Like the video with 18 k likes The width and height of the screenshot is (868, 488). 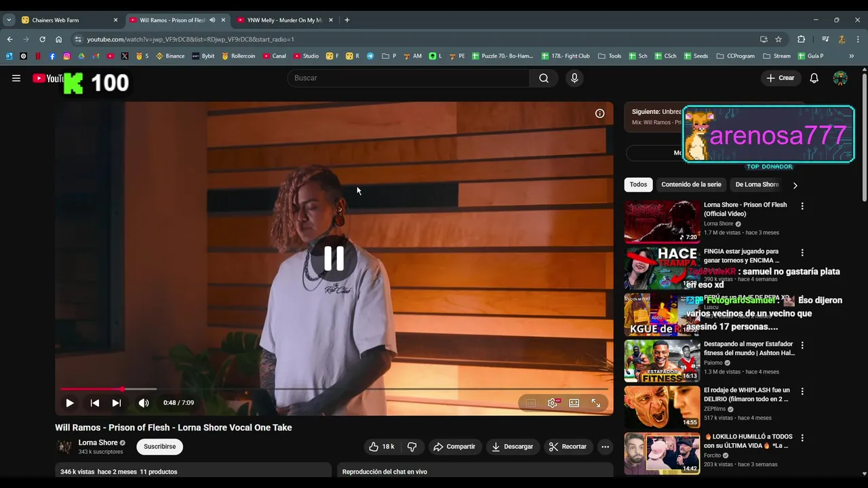tap(381, 447)
